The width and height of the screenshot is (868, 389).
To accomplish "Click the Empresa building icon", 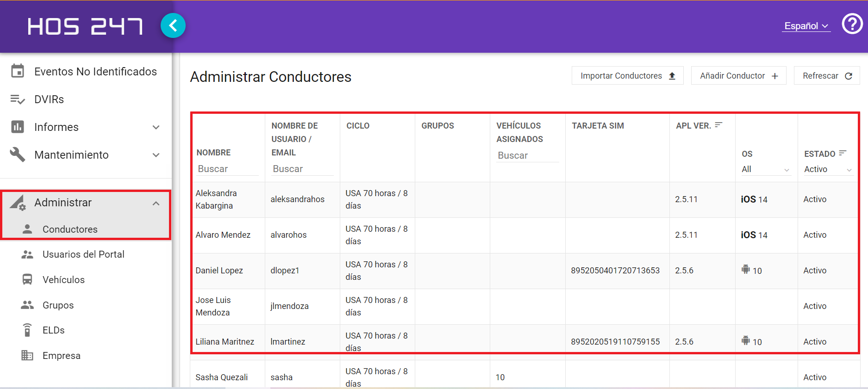I will 27,355.
